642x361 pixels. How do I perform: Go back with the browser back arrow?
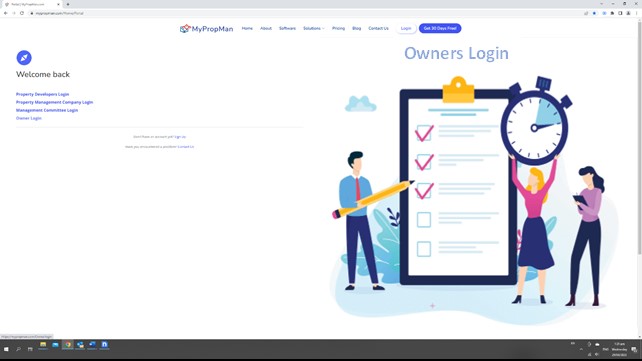[x=6, y=13]
